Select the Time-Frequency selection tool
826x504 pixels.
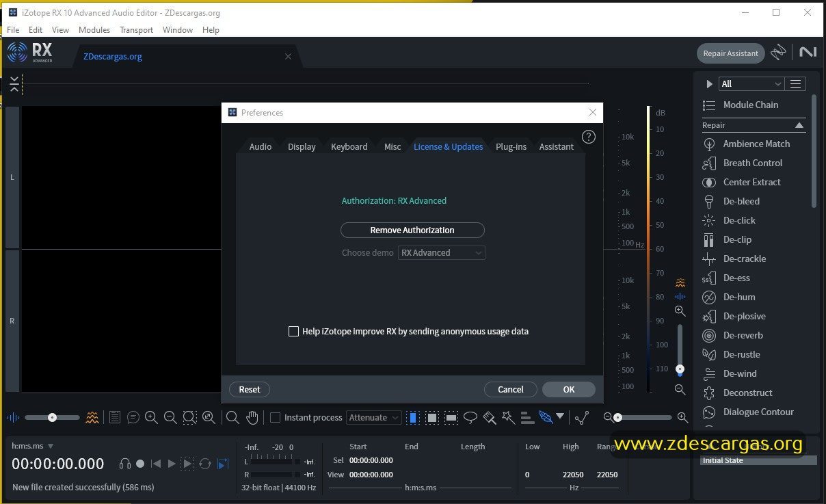[432, 417]
